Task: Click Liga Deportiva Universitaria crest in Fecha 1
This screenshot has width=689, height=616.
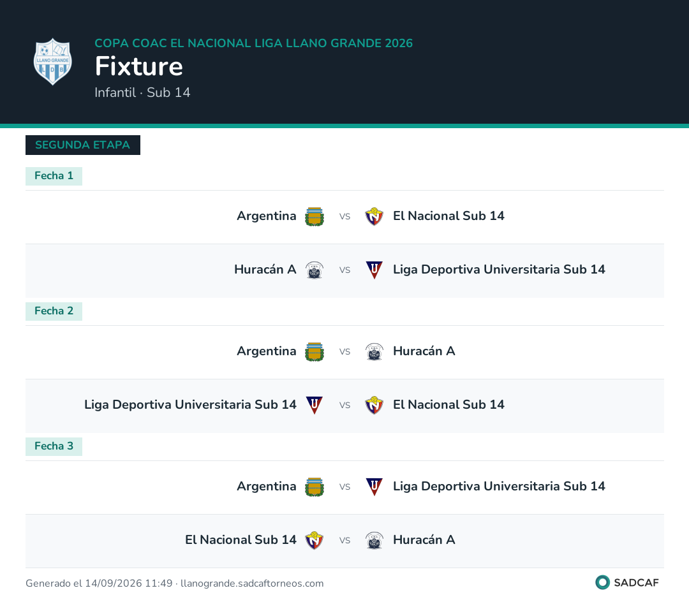Action: pos(374,270)
